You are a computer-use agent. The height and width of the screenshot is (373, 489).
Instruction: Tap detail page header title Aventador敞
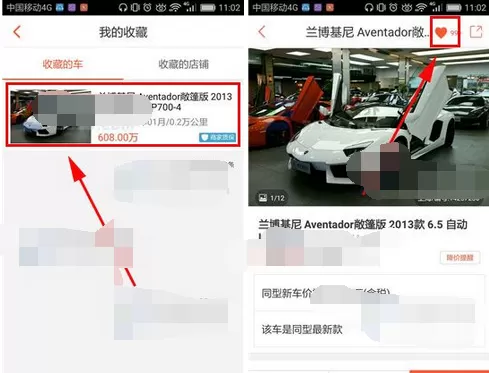coord(368,32)
